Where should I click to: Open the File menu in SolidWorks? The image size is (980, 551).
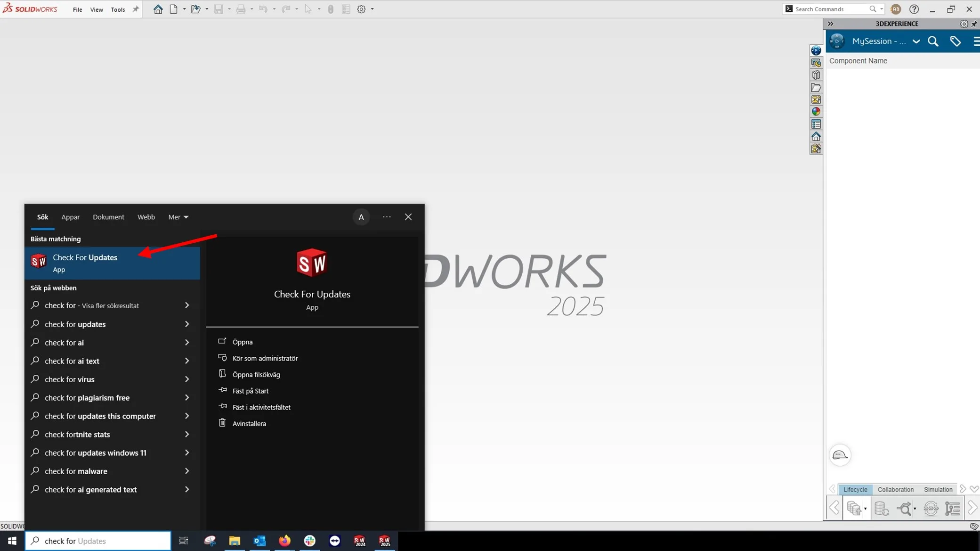pyautogui.click(x=78, y=9)
